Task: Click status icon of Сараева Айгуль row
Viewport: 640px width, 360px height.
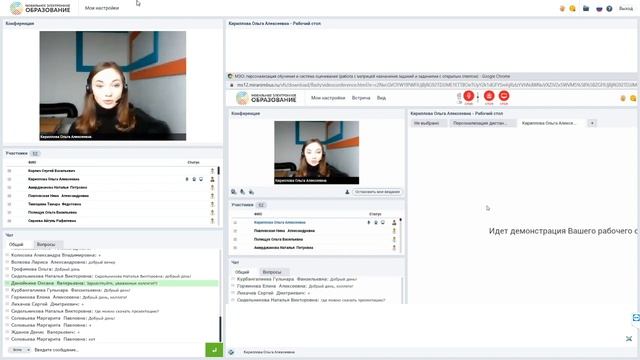Action: (x=212, y=221)
